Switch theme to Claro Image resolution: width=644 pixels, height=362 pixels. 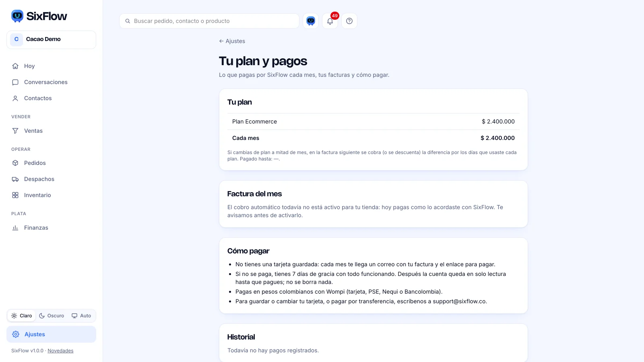[x=22, y=316]
